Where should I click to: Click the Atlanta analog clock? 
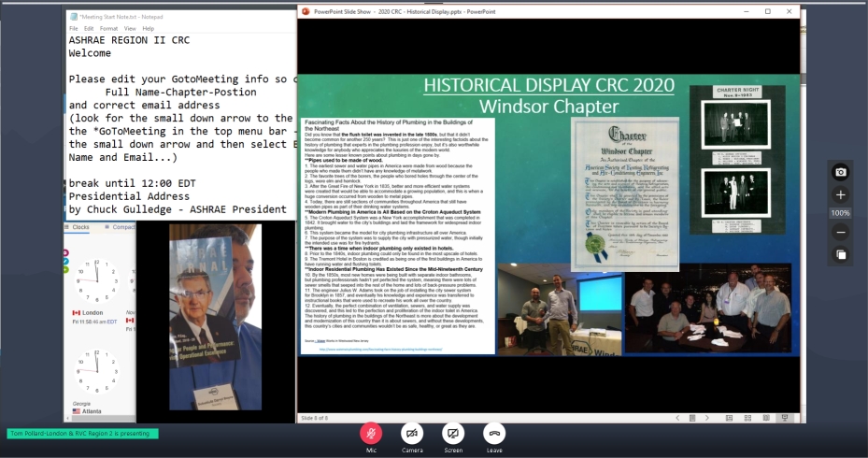pyautogui.click(x=97, y=372)
